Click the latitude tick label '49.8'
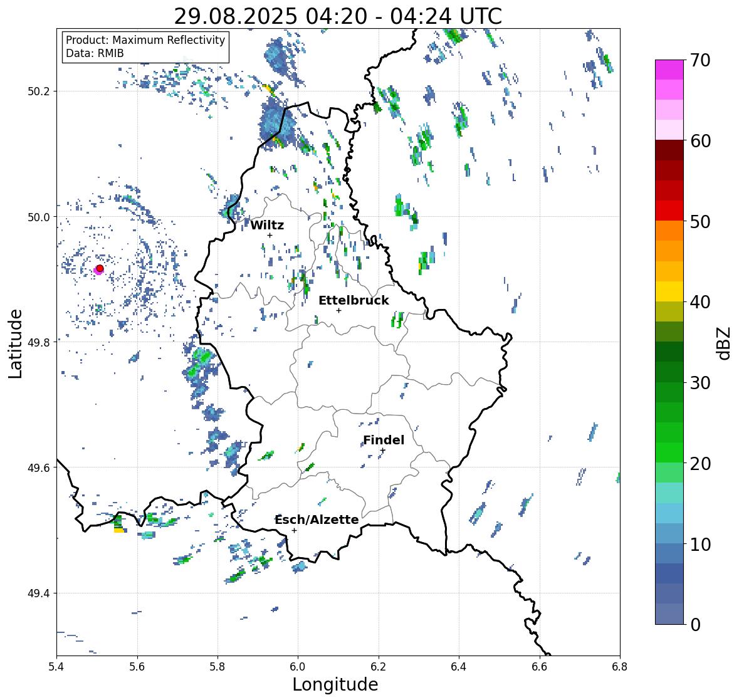Image resolution: width=739 pixels, height=700 pixels. tap(38, 342)
